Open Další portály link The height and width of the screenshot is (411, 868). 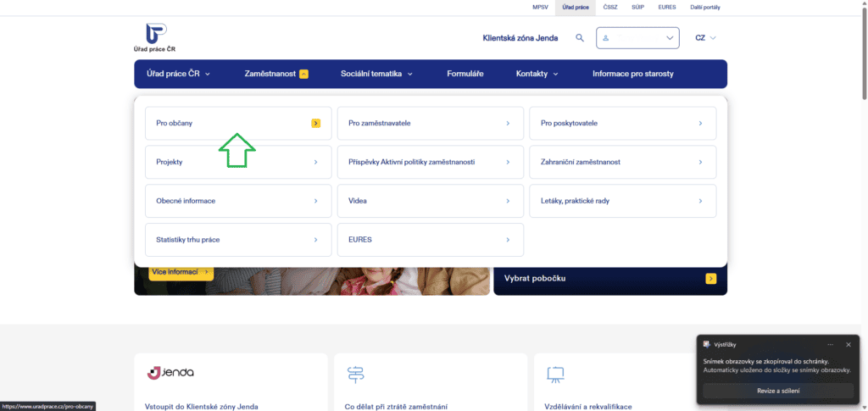coord(705,7)
